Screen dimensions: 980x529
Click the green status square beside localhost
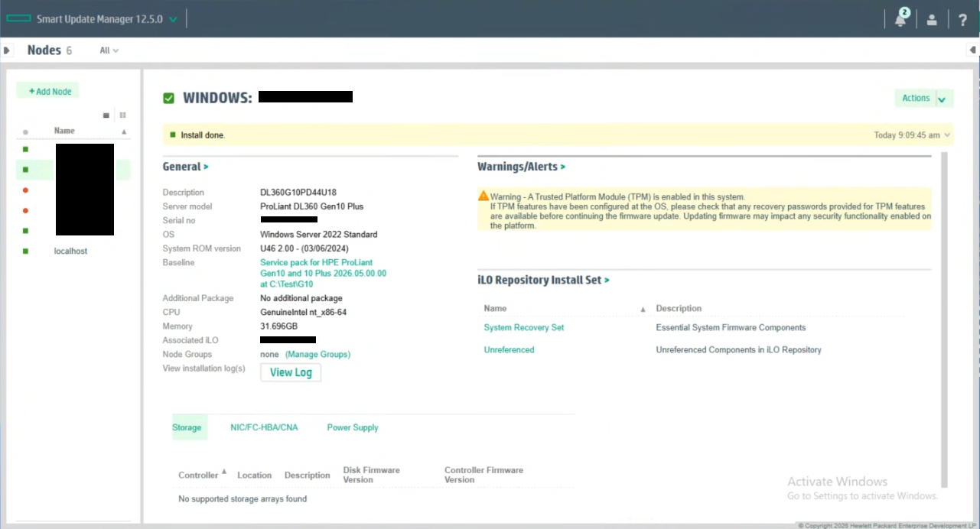tap(25, 251)
